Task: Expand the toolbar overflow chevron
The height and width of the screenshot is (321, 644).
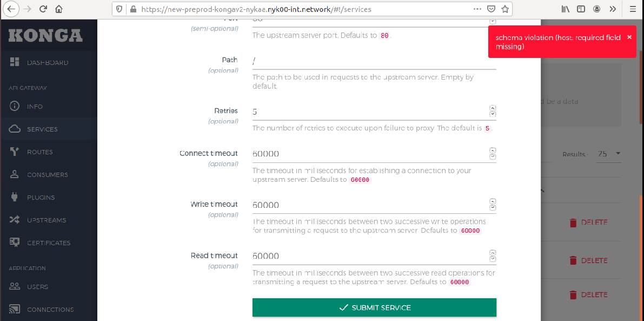Action: click(613, 9)
